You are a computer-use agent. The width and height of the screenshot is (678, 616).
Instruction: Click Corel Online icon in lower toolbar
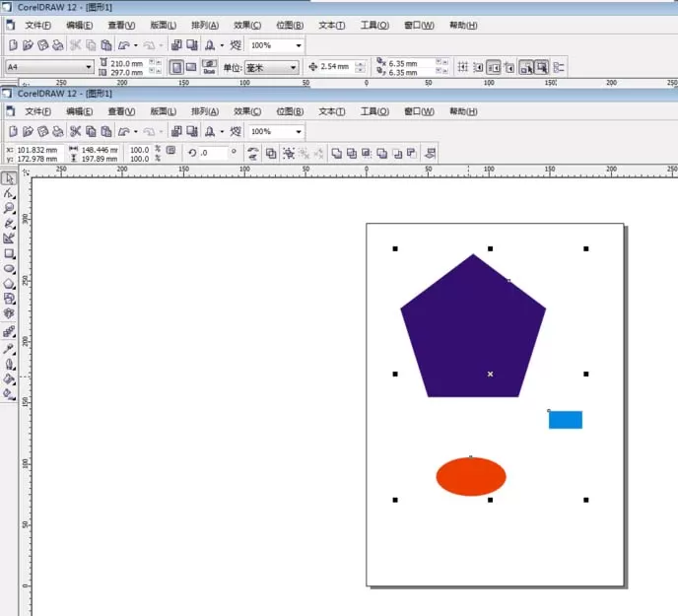(236, 131)
